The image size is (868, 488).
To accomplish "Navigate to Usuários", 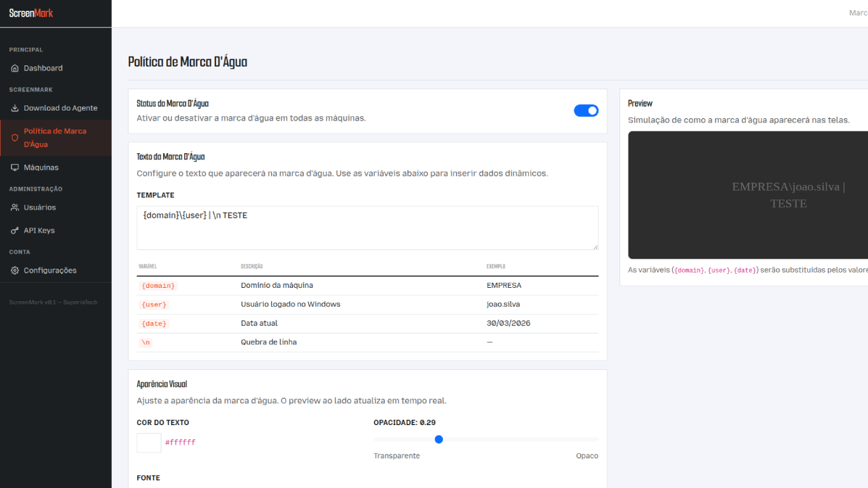I will [x=56, y=208].
